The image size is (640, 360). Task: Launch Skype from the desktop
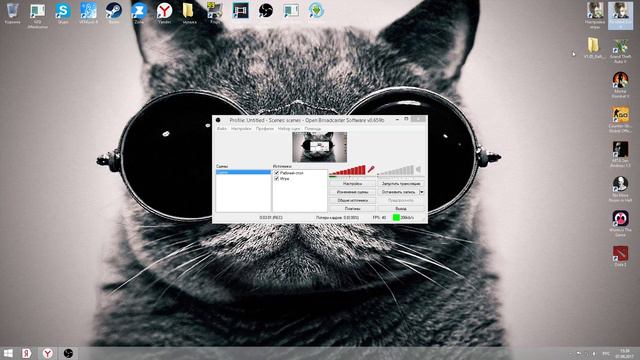click(x=63, y=12)
